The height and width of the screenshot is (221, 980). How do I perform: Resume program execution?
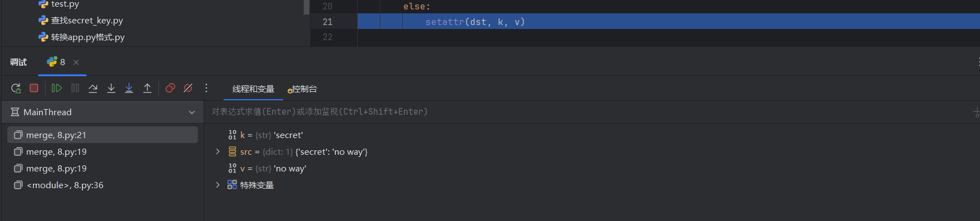pyautogui.click(x=56, y=88)
